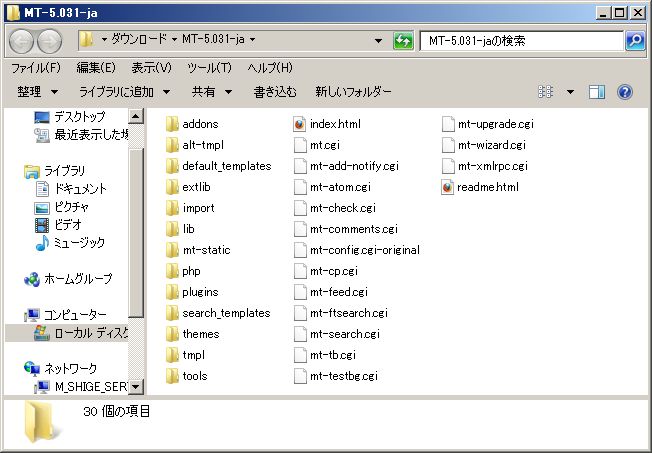This screenshot has height=453, width=652.
Task: Select the mt-config.cgi-original file icon
Action: (300, 250)
